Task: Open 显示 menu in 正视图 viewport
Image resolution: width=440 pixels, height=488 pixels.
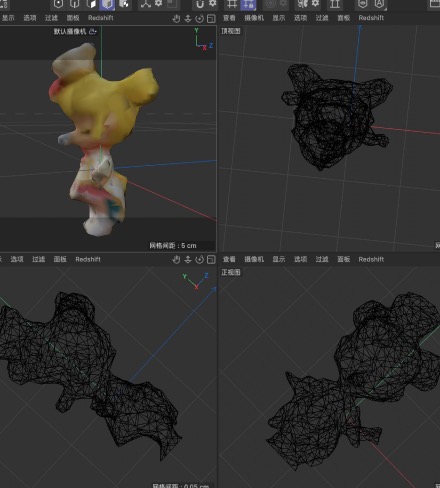Action: coord(279,259)
